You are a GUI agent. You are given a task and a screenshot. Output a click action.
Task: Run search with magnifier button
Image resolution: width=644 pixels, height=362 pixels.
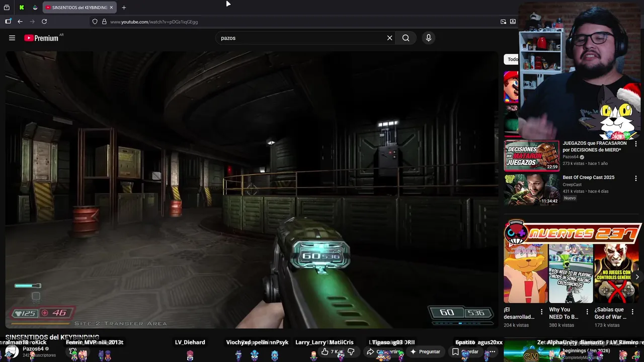pos(406,38)
